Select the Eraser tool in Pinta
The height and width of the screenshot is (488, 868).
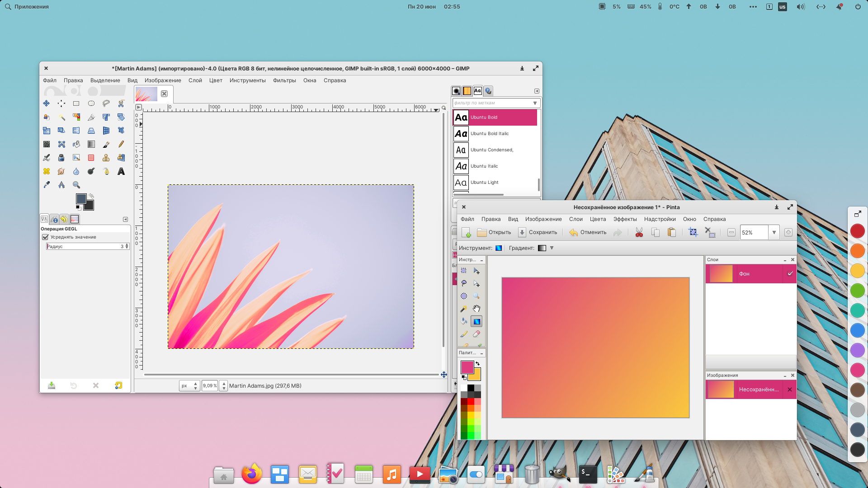coord(476,334)
